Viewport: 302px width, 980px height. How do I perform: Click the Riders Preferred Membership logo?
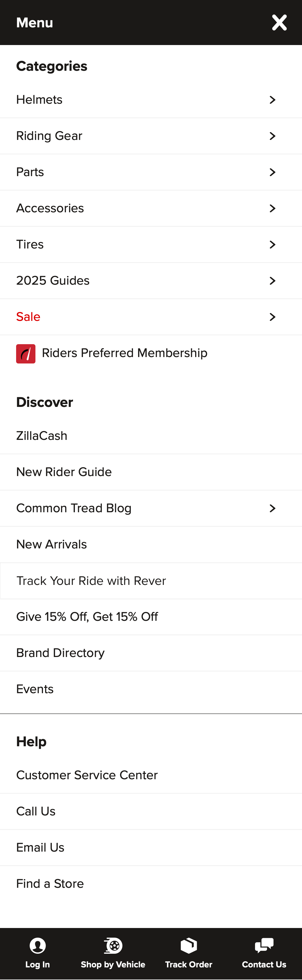tap(26, 353)
